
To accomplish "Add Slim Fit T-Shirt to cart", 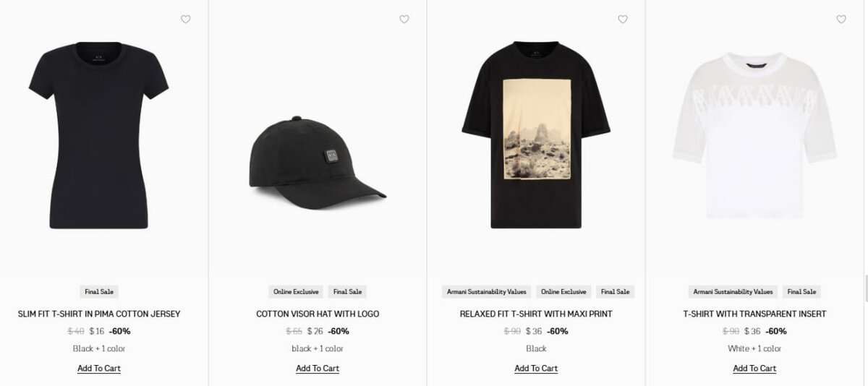I will tap(99, 369).
